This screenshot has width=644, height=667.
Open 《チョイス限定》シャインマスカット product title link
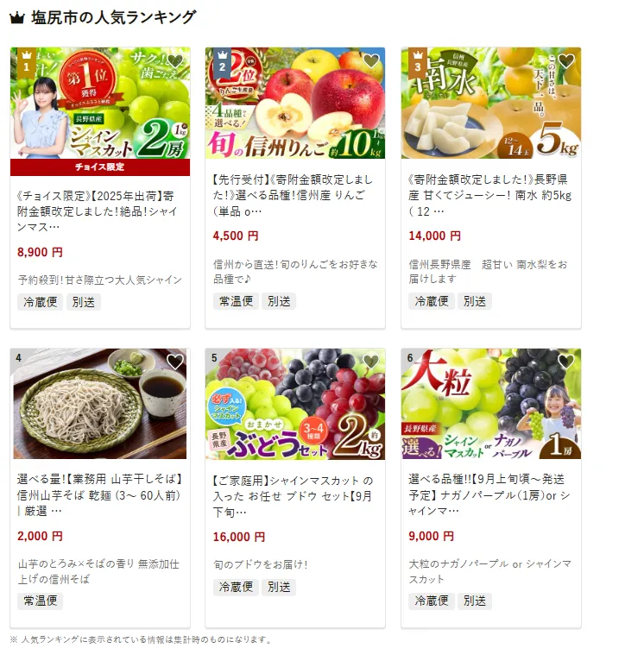tap(97, 211)
